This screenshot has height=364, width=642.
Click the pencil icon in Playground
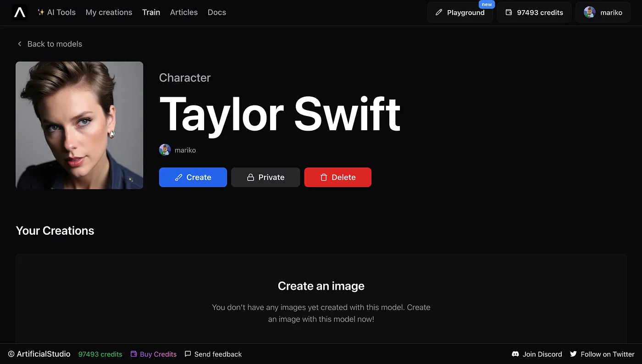(x=439, y=12)
